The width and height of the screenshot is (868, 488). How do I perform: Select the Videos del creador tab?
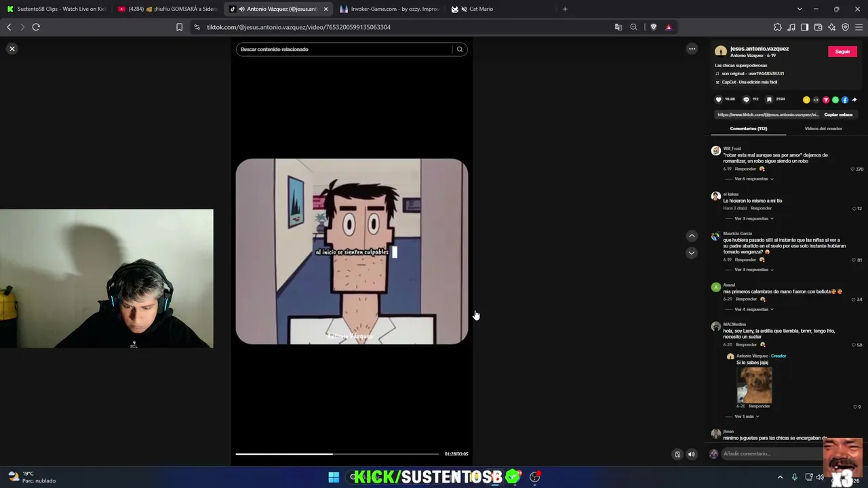pyautogui.click(x=823, y=129)
